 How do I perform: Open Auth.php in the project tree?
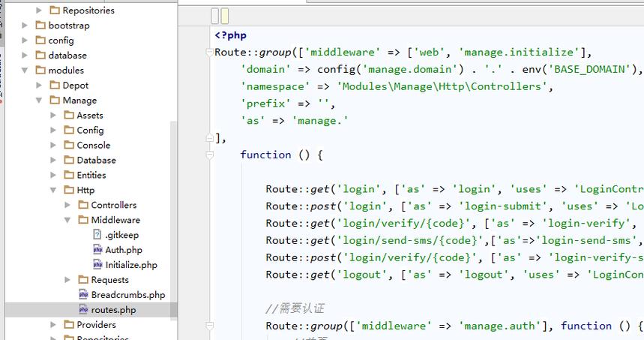click(124, 250)
